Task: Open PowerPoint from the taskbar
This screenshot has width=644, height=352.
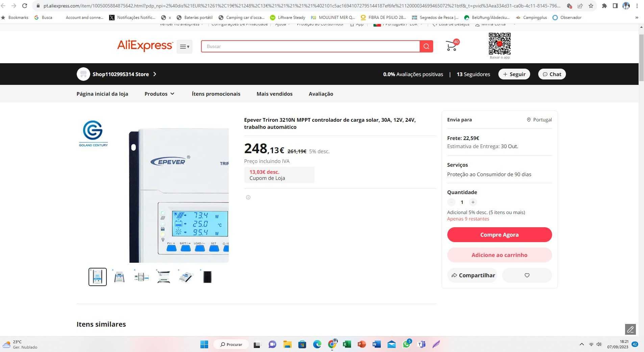Action: coord(362,344)
